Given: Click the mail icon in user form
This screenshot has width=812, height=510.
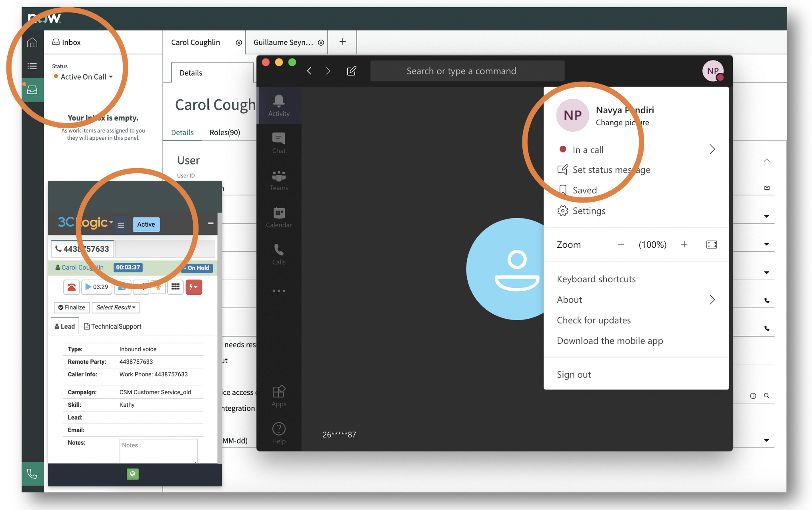Looking at the screenshot, I should [767, 187].
